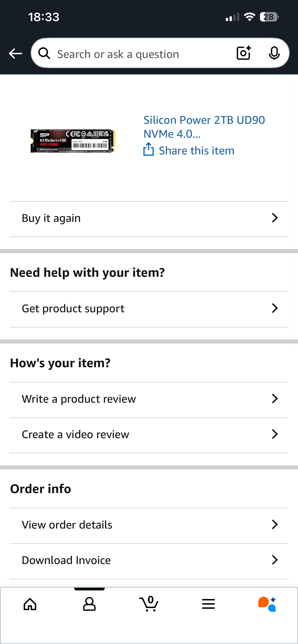Expand the Get product support chevron

coord(275,308)
